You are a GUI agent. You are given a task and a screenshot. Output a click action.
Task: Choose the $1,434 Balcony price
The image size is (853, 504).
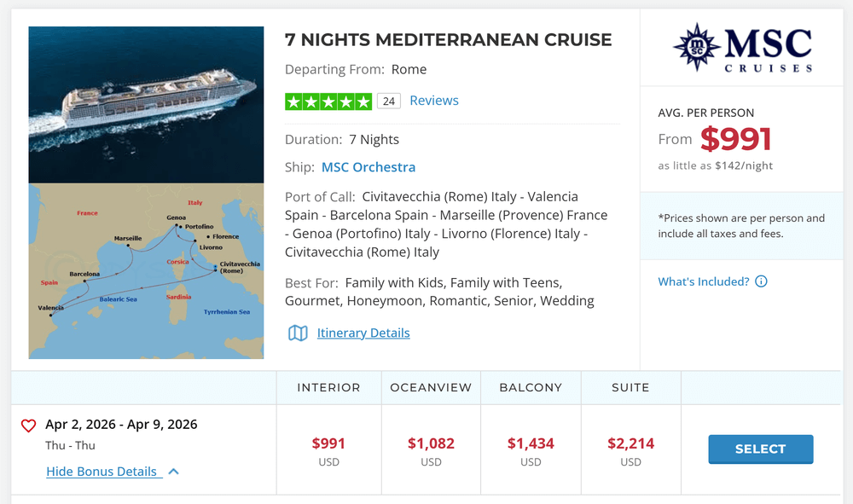(531, 443)
